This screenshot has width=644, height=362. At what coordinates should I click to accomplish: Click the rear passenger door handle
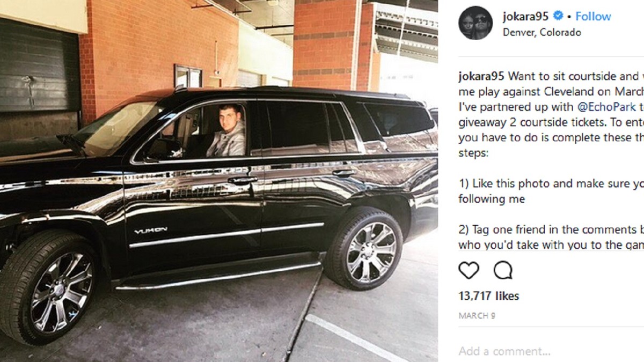343,173
